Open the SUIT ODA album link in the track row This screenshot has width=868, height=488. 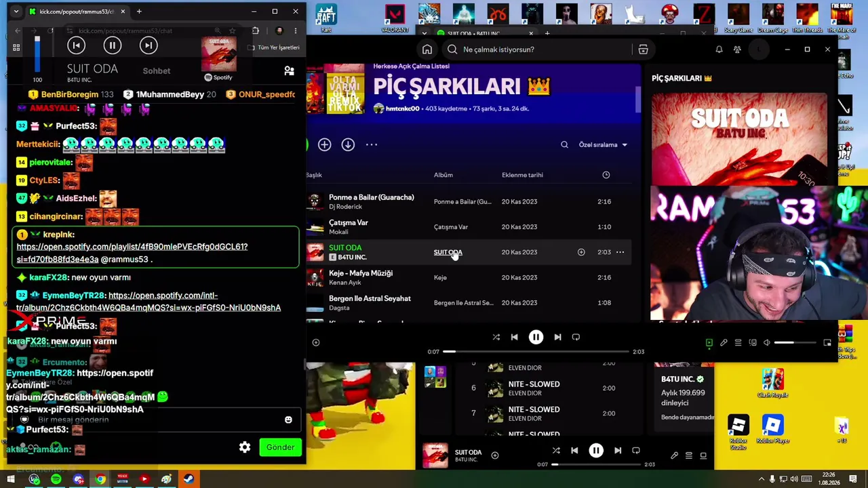point(448,252)
